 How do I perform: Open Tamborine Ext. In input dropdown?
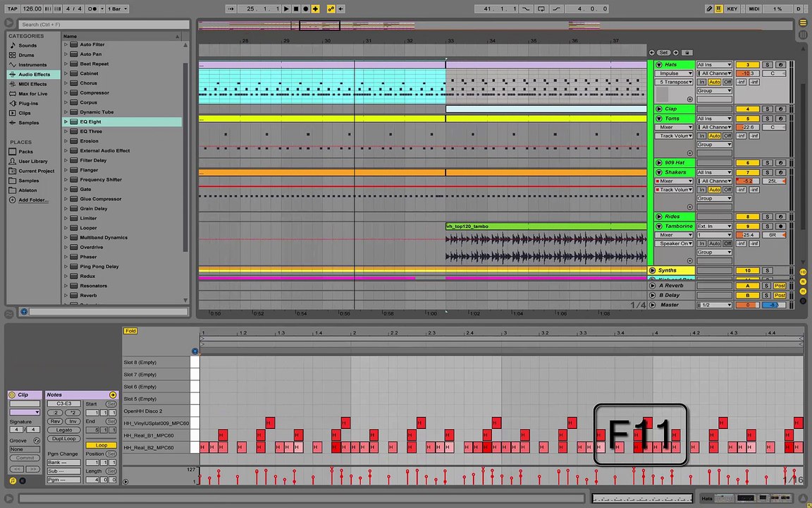coord(714,226)
